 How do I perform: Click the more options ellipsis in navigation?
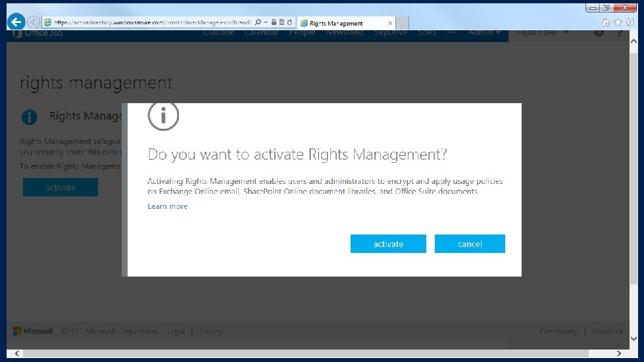451,33
